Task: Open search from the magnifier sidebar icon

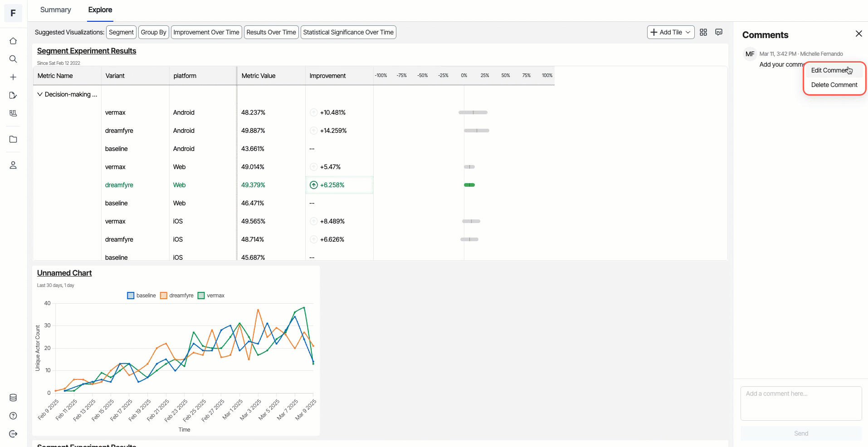Action: tap(13, 59)
